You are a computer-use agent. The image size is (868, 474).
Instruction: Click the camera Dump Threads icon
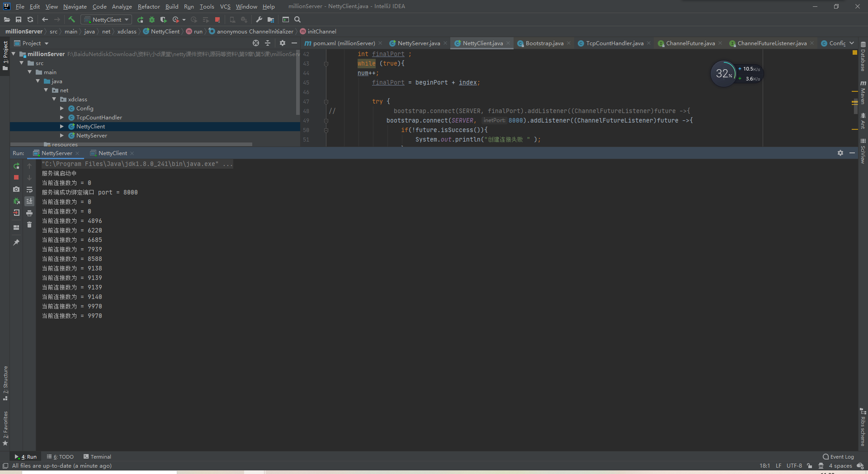(x=16, y=190)
